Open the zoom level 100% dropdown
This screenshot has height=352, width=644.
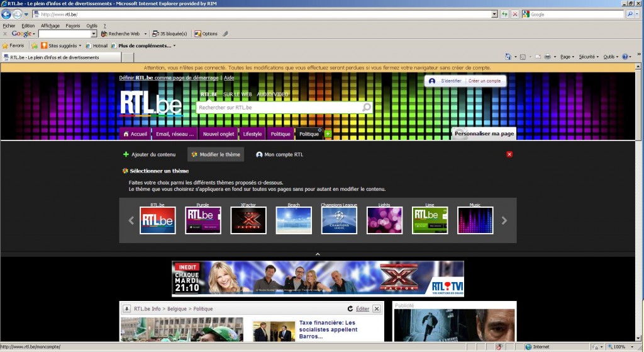coord(632,347)
